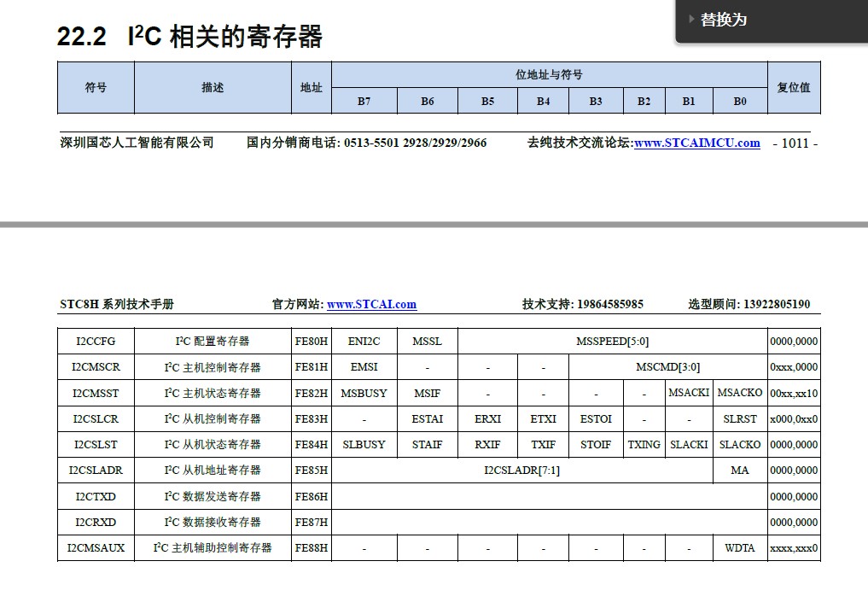Select the I2CSLCR register name cell
Viewport: 868px width, 608px height.
point(96,418)
